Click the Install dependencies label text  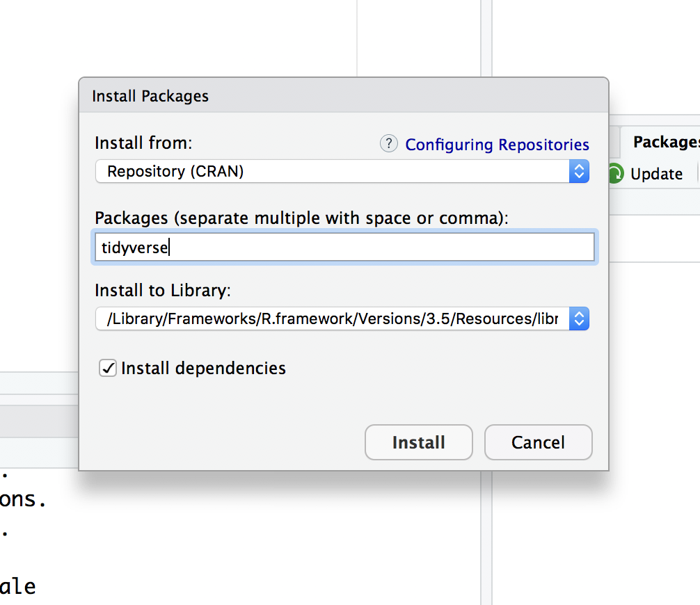tap(203, 369)
